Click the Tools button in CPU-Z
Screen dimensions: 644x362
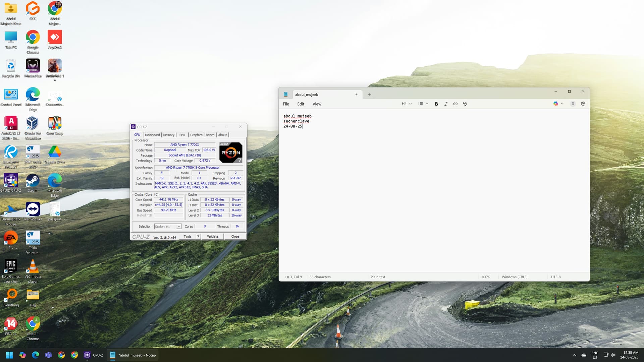pyautogui.click(x=187, y=236)
